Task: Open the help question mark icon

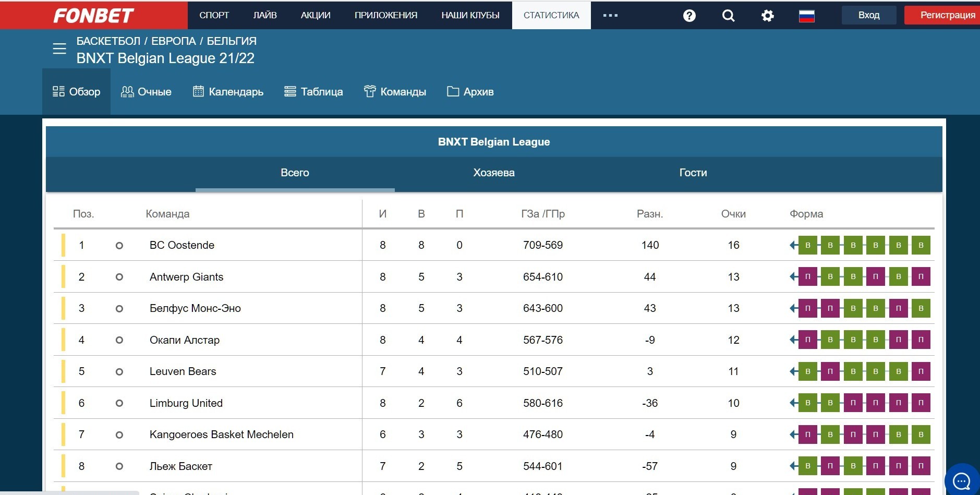Action: tap(689, 16)
